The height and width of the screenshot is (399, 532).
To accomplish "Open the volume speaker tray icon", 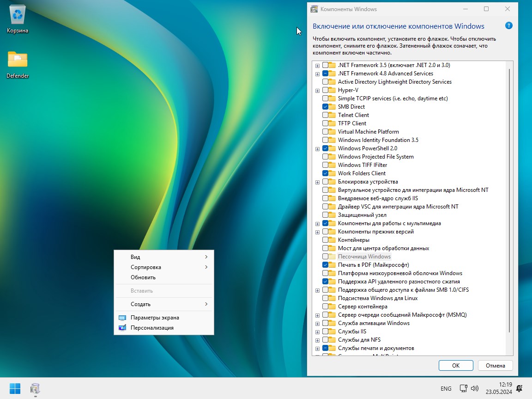I will (475, 388).
